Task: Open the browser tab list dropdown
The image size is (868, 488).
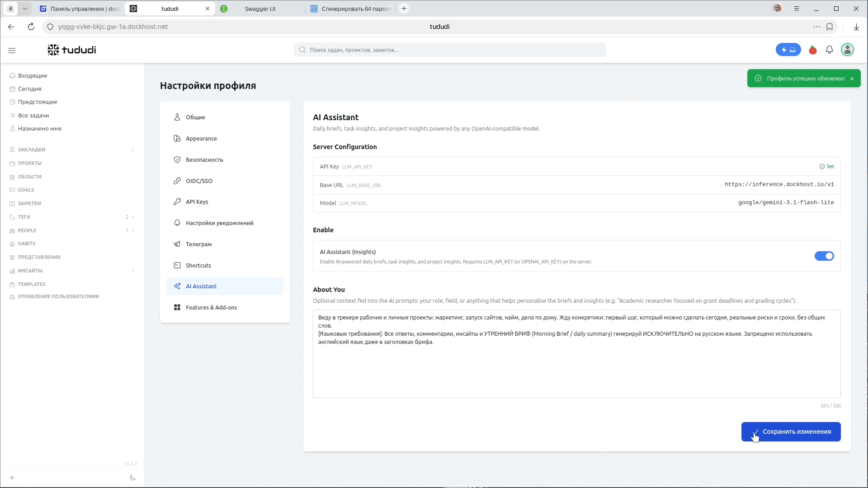Action: tap(25, 9)
